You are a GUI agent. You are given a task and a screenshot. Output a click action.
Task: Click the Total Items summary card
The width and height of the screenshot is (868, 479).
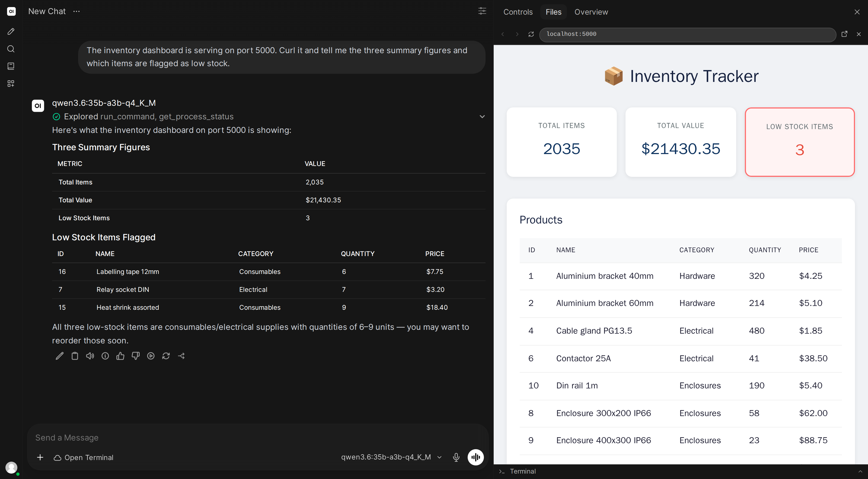click(561, 142)
